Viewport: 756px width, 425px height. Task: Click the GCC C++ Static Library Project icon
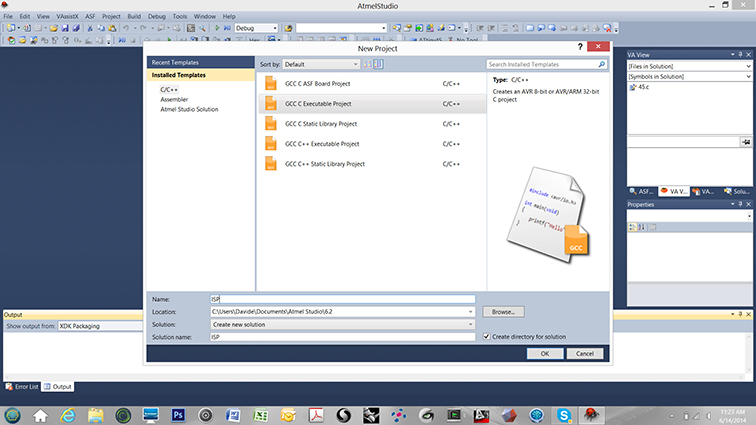271,164
